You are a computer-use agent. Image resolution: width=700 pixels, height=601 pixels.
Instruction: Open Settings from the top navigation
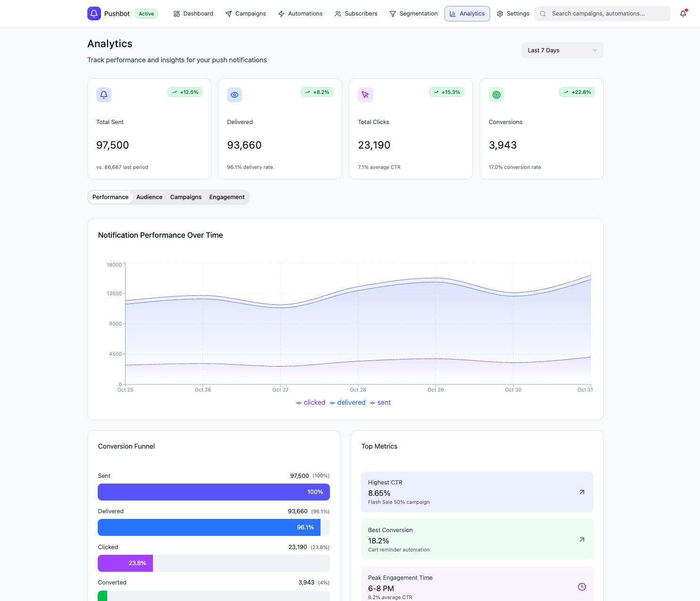(513, 14)
